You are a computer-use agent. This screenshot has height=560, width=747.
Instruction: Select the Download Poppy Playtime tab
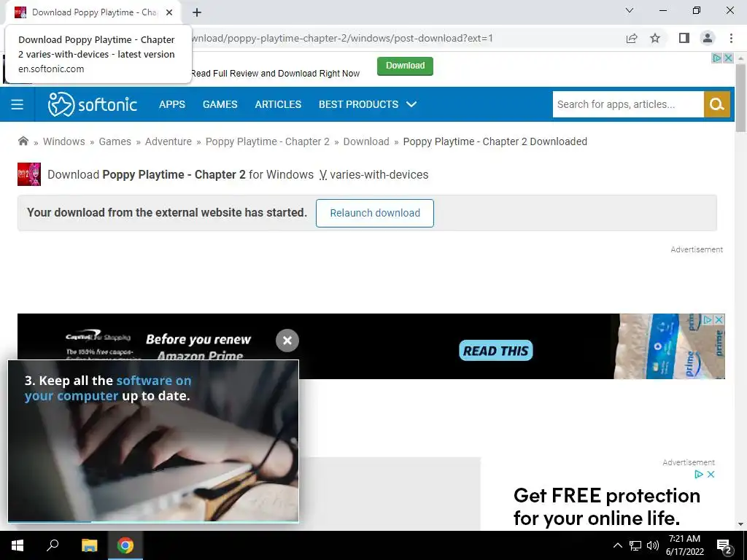94,12
